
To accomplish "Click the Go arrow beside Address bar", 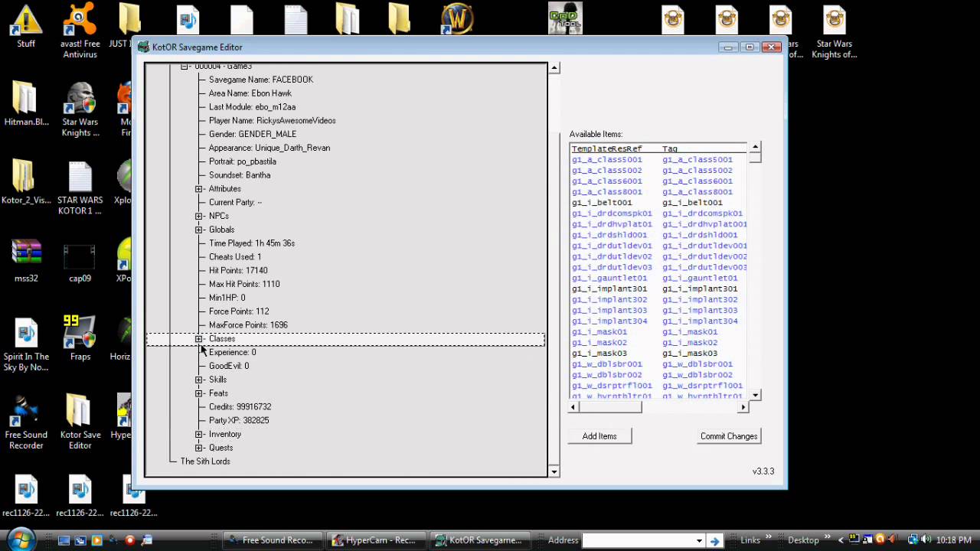I will (x=714, y=540).
